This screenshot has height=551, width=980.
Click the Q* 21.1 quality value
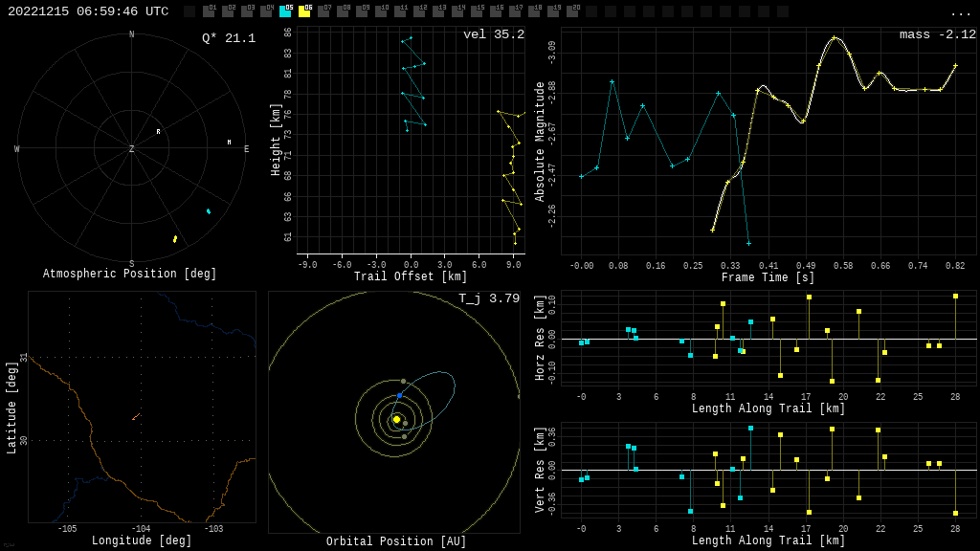tap(228, 38)
